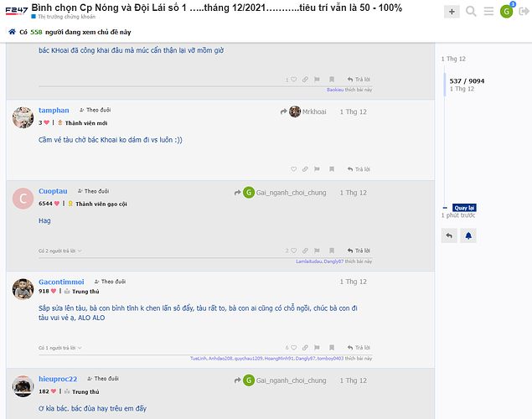The image size is (532, 419).
Task: Bookmark Cuoptau's Hag post
Action: (x=332, y=251)
